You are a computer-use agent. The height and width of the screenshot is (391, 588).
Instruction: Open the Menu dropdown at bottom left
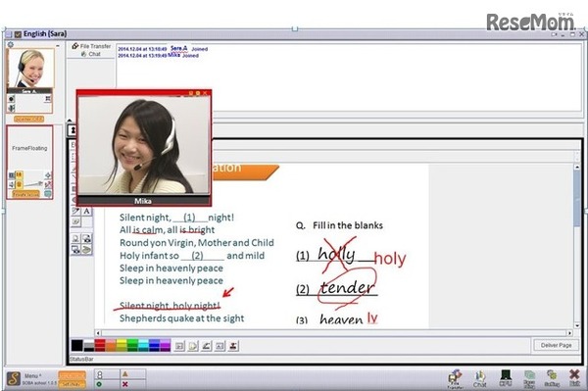[33, 375]
